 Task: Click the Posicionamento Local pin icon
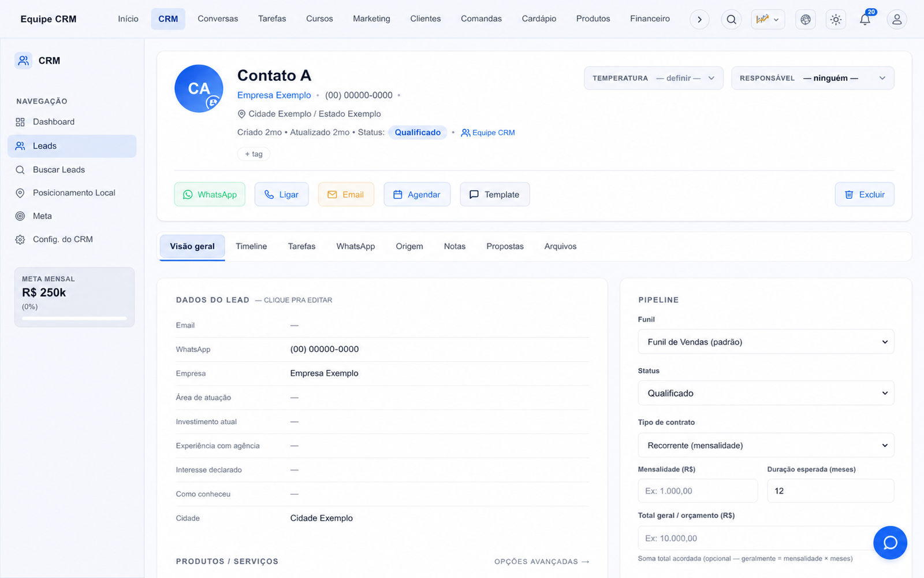20,193
